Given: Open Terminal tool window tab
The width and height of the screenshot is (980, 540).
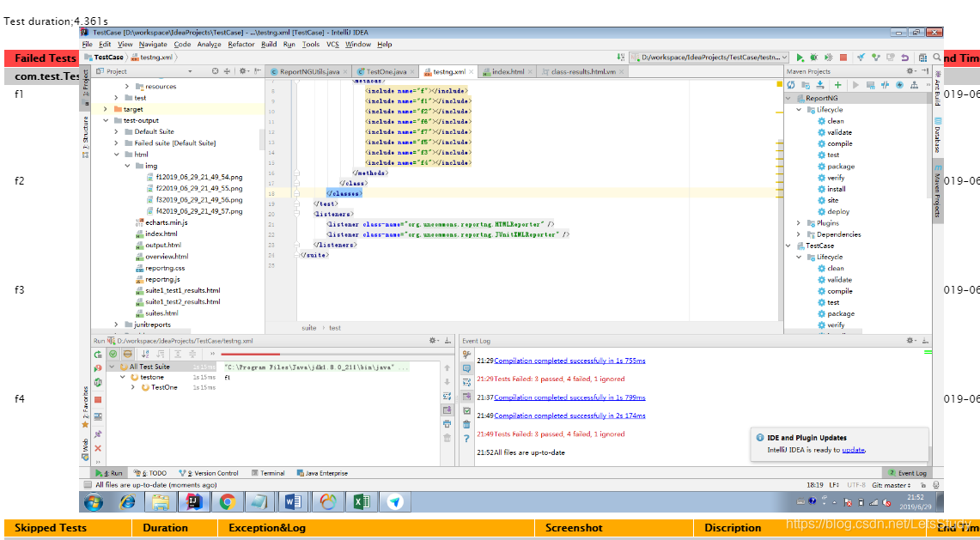Looking at the screenshot, I should point(267,473).
